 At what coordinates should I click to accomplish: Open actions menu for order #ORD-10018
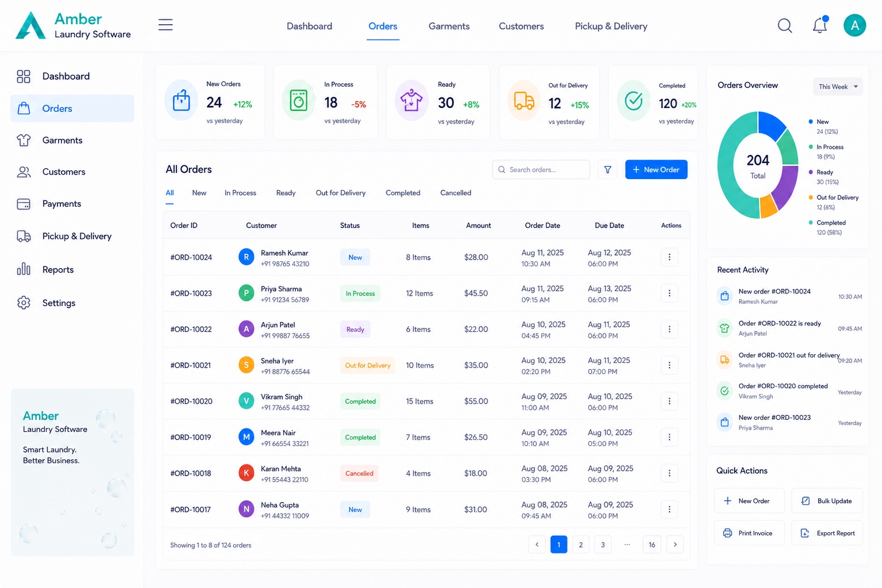pyautogui.click(x=669, y=473)
